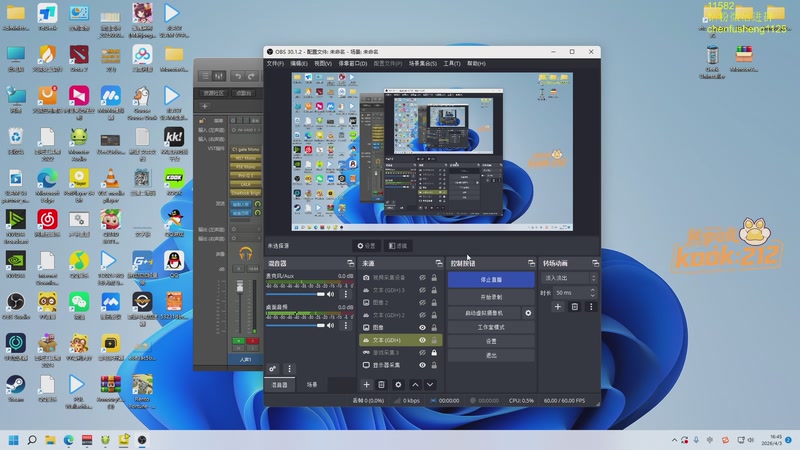800x450 pixels.
Task: Lock the 显示器采集 source
Action: point(434,365)
